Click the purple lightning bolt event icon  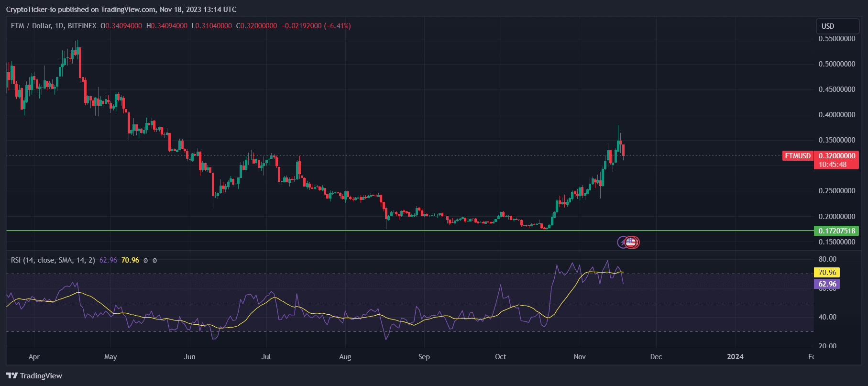pyautogui.click(x=622, y=243)
